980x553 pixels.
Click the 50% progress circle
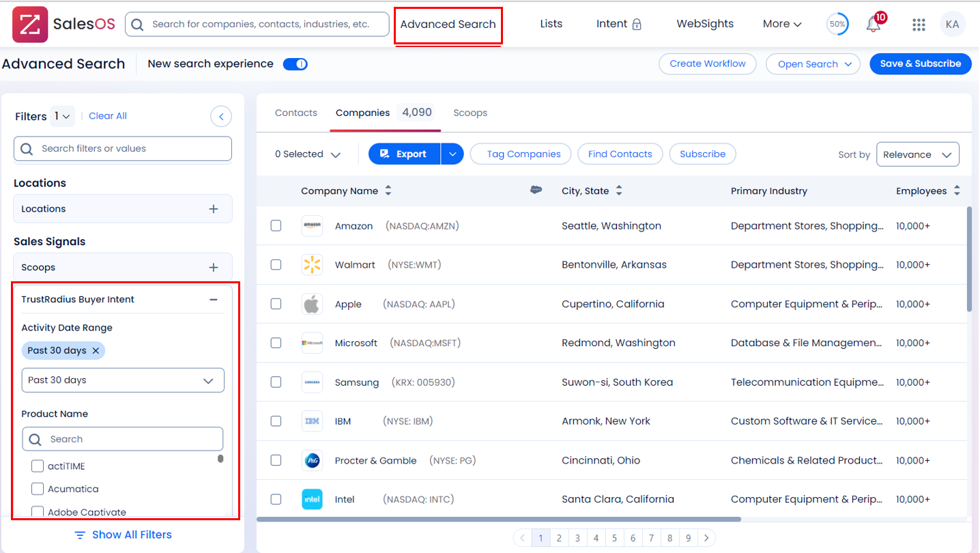[x=837, y=24]
